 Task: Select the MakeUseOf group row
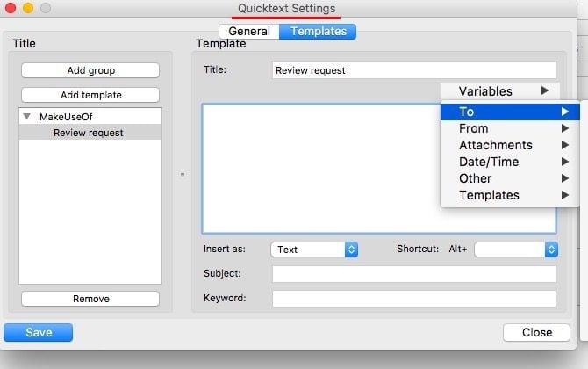point(90,116)
